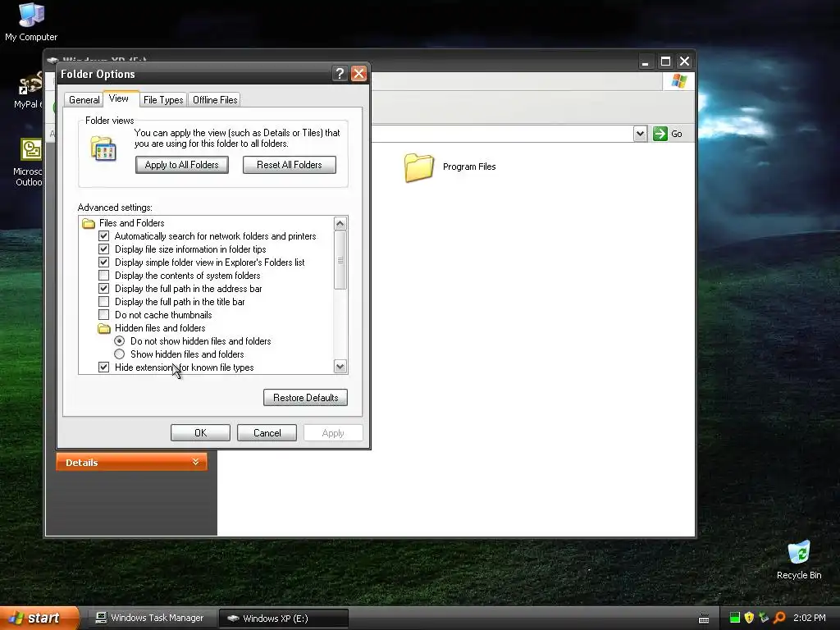Toggle Display file size information in folder tips
The image size is (840, 630).
[104, 249]
